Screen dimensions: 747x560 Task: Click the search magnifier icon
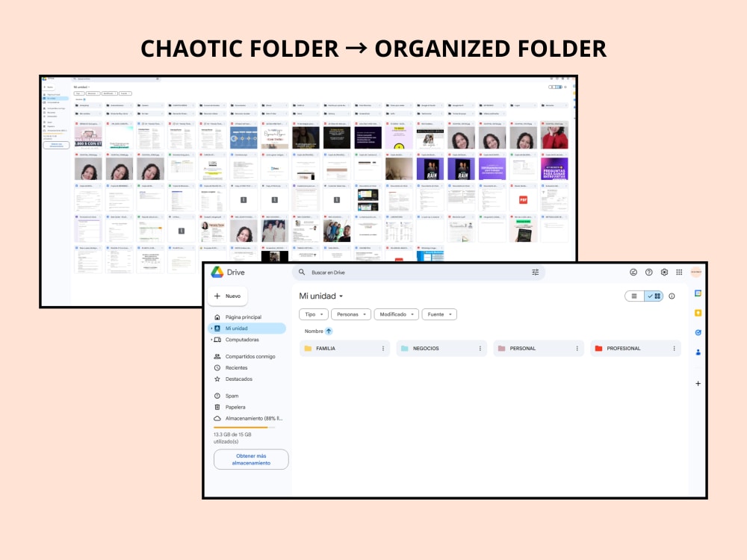[302, 273]
